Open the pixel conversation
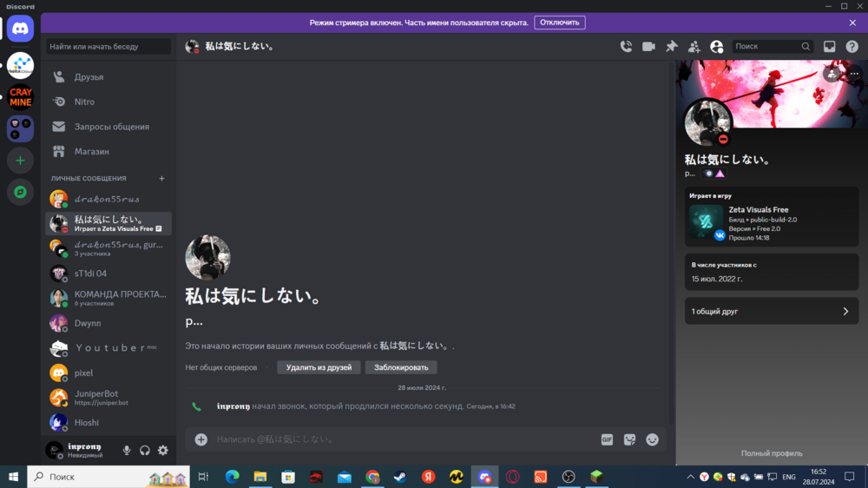Viewport: 868px width, 488px height. pos(108,373)
